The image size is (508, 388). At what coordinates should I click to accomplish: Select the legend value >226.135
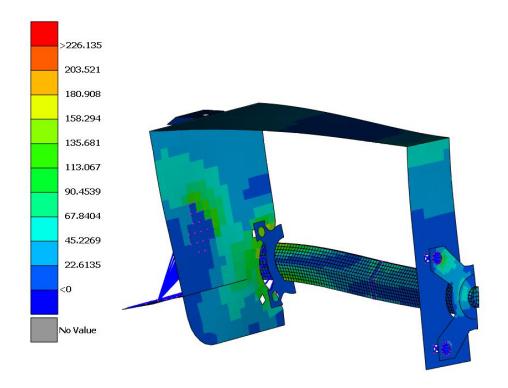coord(81,45)
